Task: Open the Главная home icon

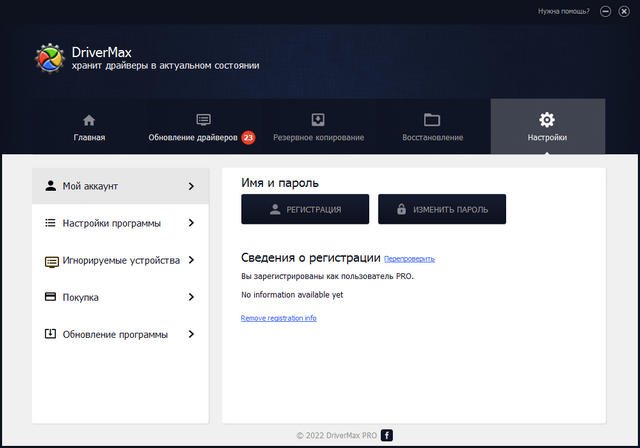Action: click(89, 120)
